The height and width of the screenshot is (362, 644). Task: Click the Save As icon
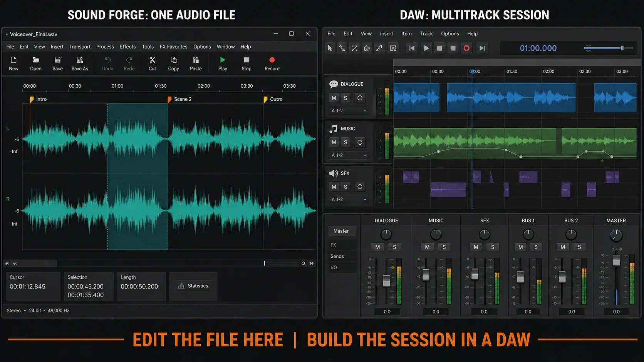80,60
